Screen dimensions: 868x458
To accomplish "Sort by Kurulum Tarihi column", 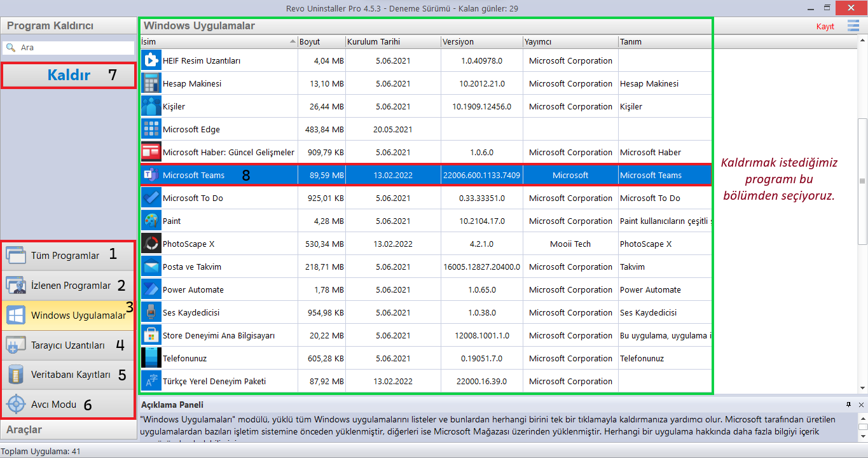I will 392,41.
